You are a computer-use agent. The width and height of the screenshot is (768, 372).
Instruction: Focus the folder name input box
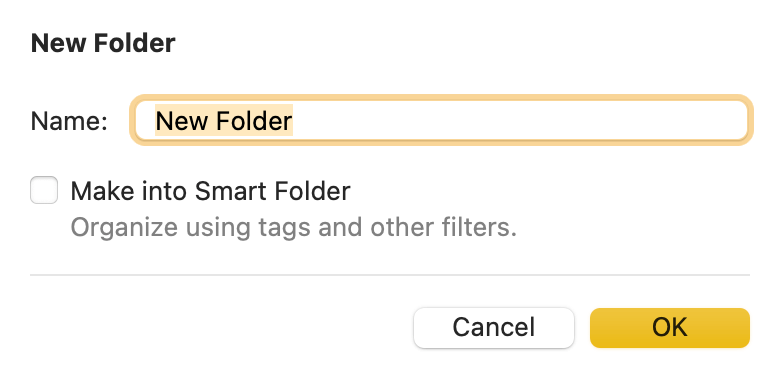point(441,120)
